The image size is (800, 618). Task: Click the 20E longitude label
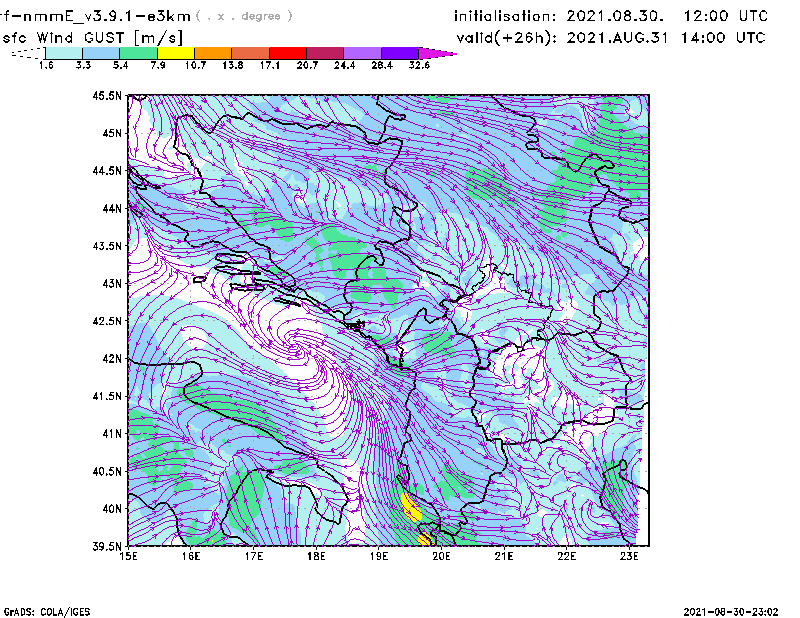441,556
